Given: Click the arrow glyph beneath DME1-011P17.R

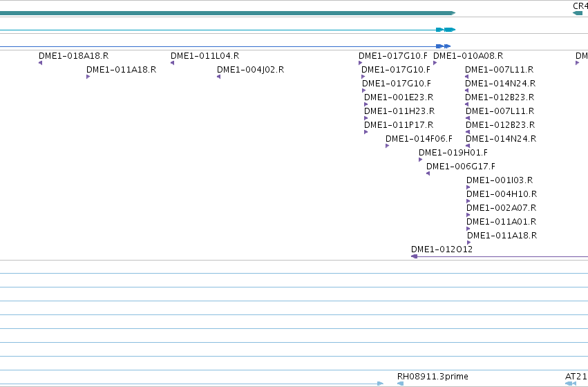Looking at the screenshot, I should tap(366, 133).
